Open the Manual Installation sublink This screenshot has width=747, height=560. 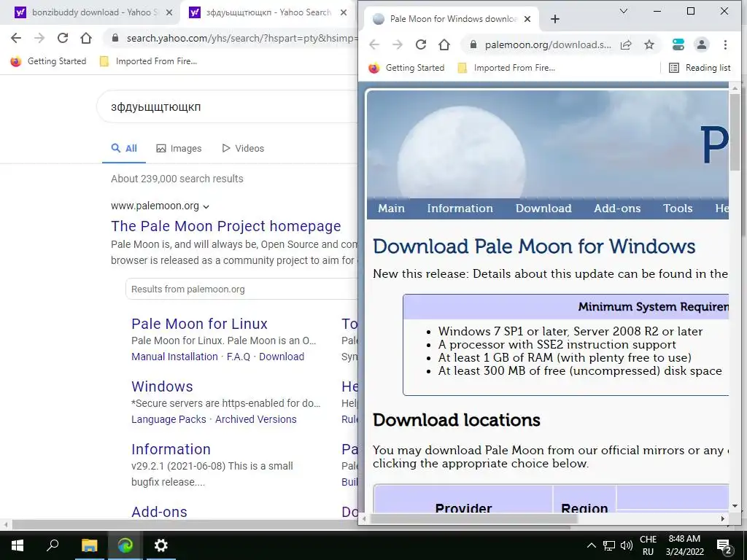(174, 357)
